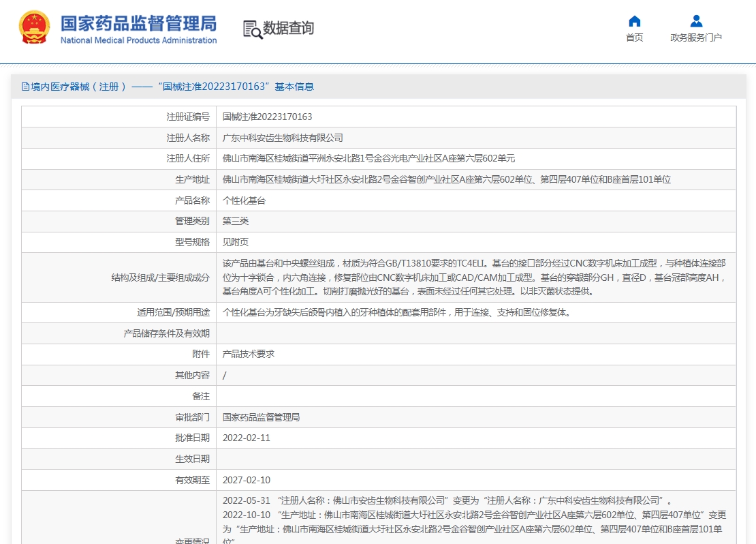The height and width of the screenshot is (544, 756).
Task: Click the structure description starting 该产品由基台和中央螺丝组成
Action: pos(475,277)
